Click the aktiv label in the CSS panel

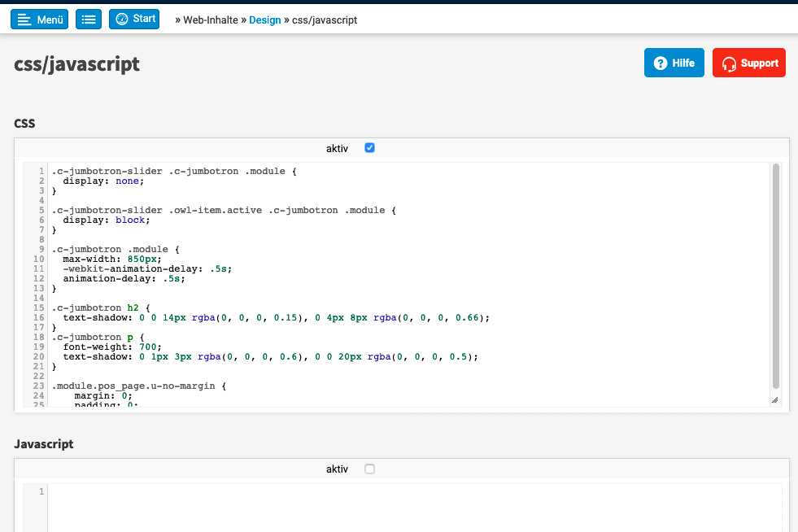tap(337, 148)
